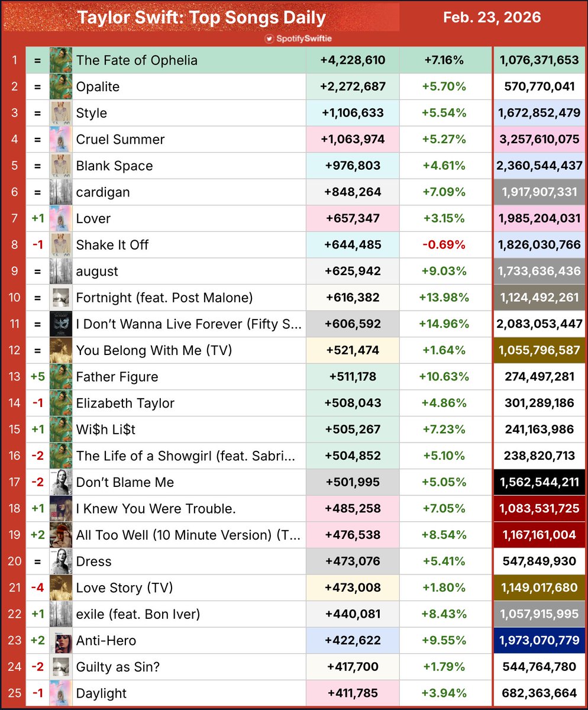The width and height of the screenshot is (588, 710).
Task: Click total streams '1,917,907,331'
Action: (x=539, y=192)
